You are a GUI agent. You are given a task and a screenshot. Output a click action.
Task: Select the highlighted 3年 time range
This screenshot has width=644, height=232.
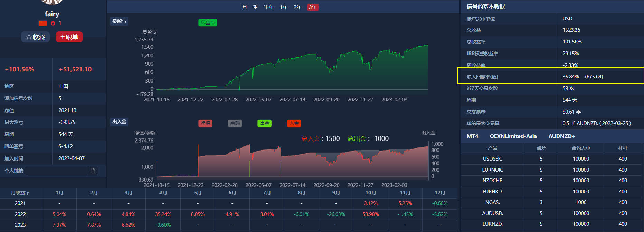(x=313, y=7)
